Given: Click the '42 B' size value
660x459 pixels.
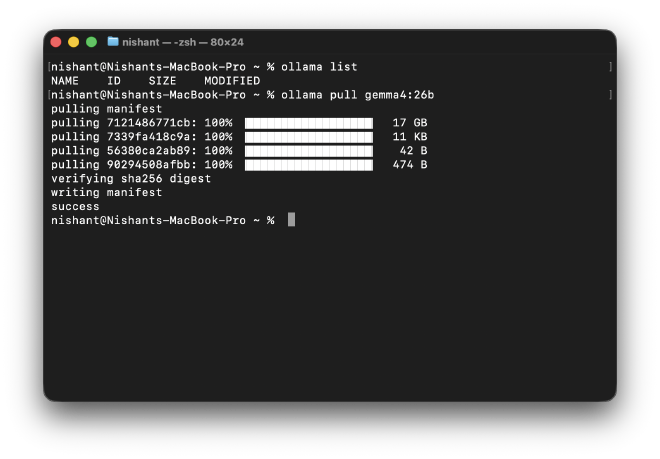Looking at the screenshot, I should 413,151.
